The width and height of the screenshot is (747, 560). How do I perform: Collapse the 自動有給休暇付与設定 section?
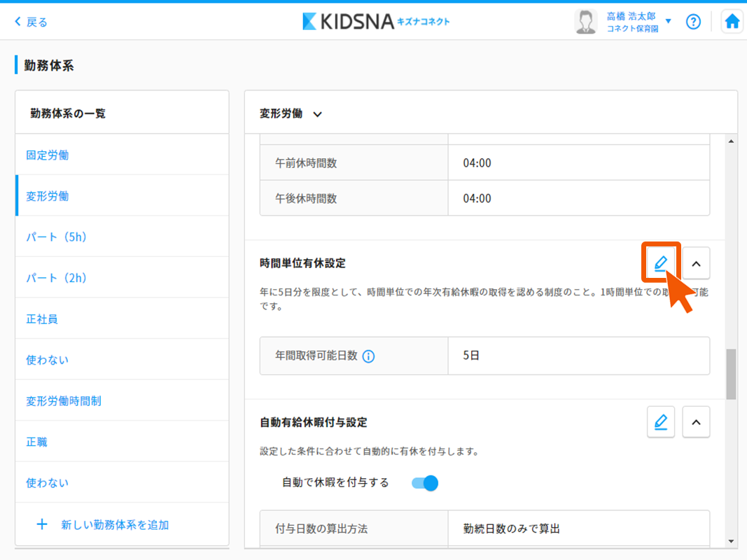pos(696,422)
